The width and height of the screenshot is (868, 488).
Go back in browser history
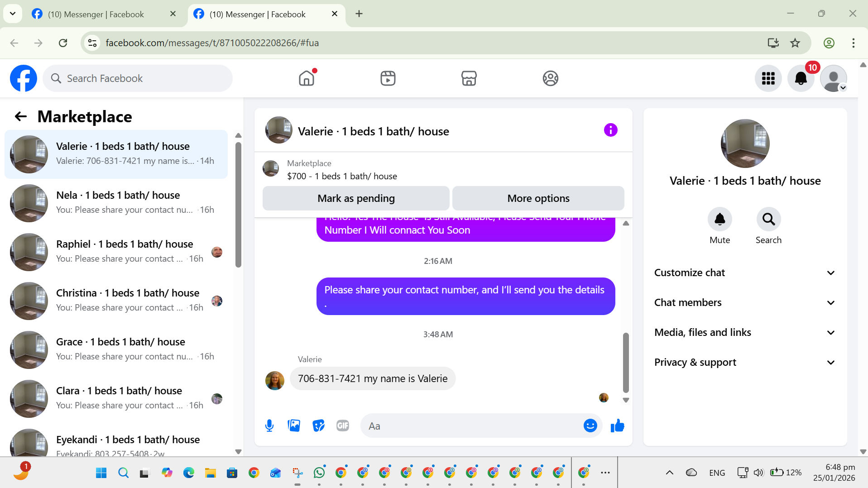coord(14,43)
